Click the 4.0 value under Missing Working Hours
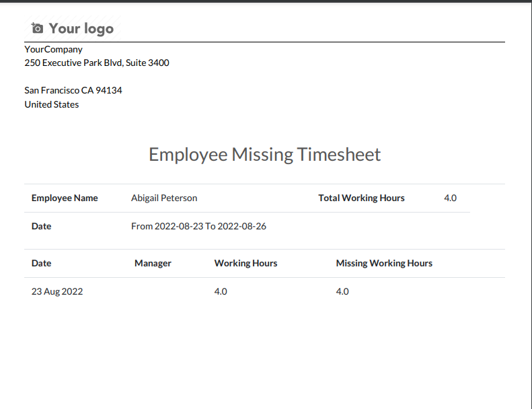 pyautogui.click(x=342, y=291)
